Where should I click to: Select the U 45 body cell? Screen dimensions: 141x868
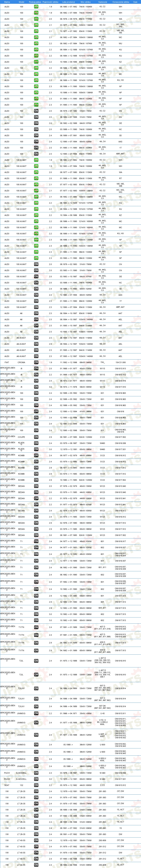click(x=102, y=713)
